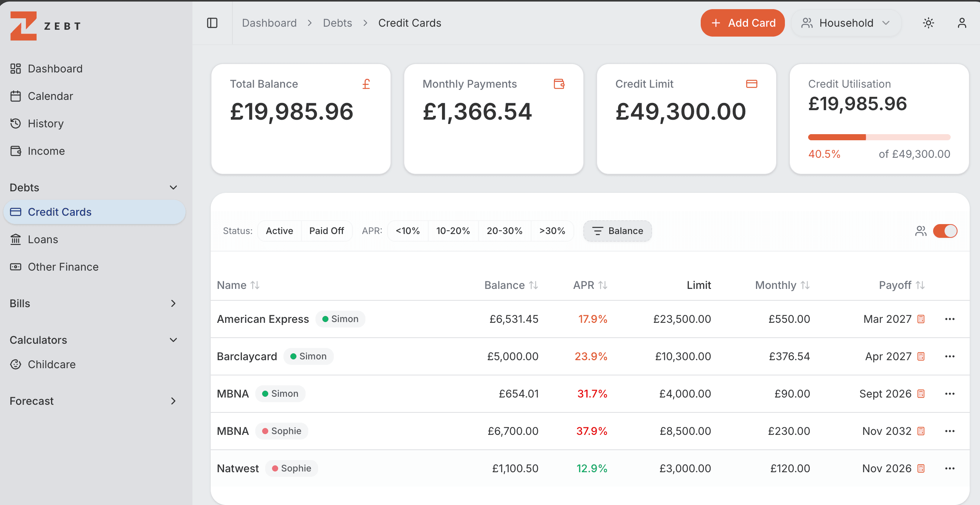The image size is (980, 505).
Task: Open Loans via the bank icon
Action: pos(16,239)
